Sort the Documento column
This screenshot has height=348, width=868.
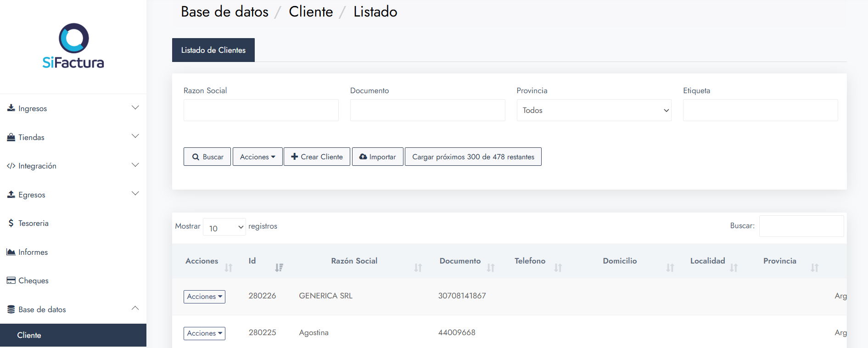pos(490,267)
